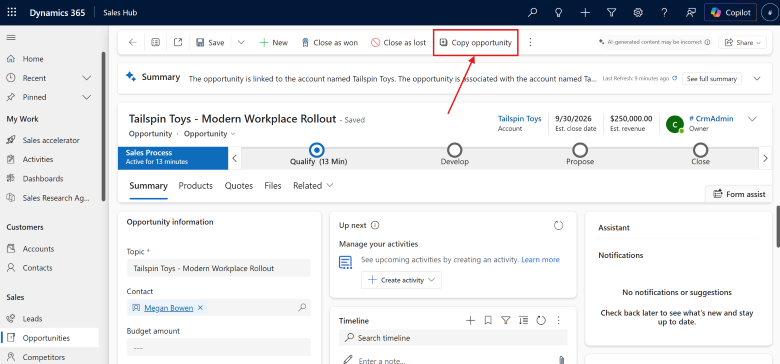The image size is (780, 364).
Task: Open the record in a new window icon
Action: 178,42
